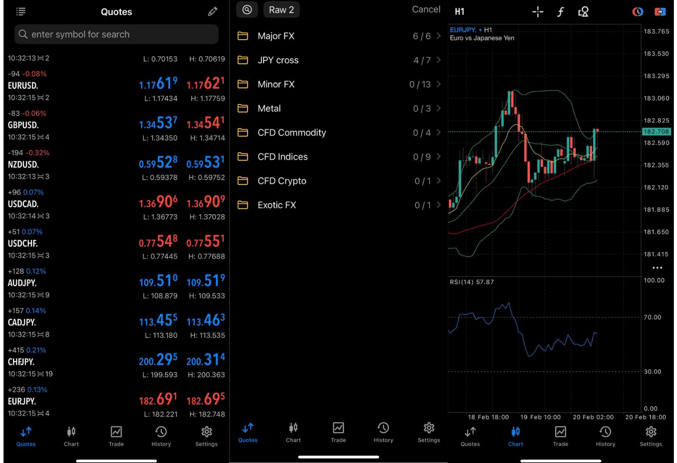Viewport: 677px width, 463px height.
Task: Open Quotes tab in left panel bottom bar
Action: [26, 436]
